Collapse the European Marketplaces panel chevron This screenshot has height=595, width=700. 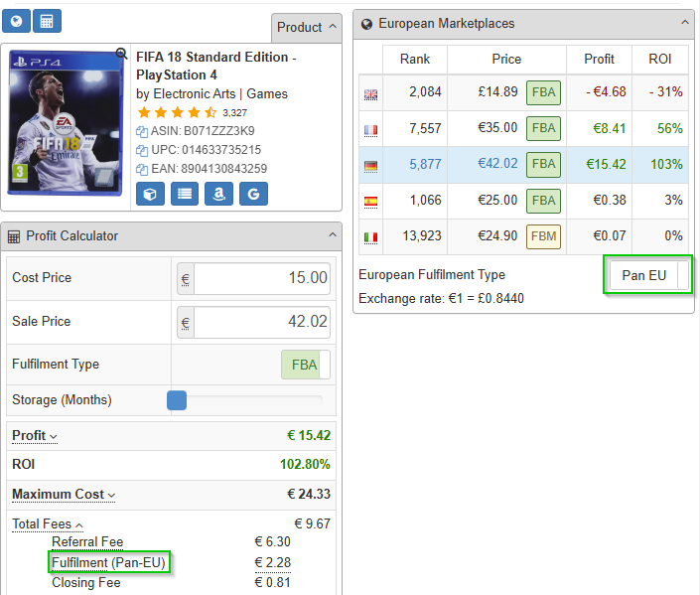point(685,22)
